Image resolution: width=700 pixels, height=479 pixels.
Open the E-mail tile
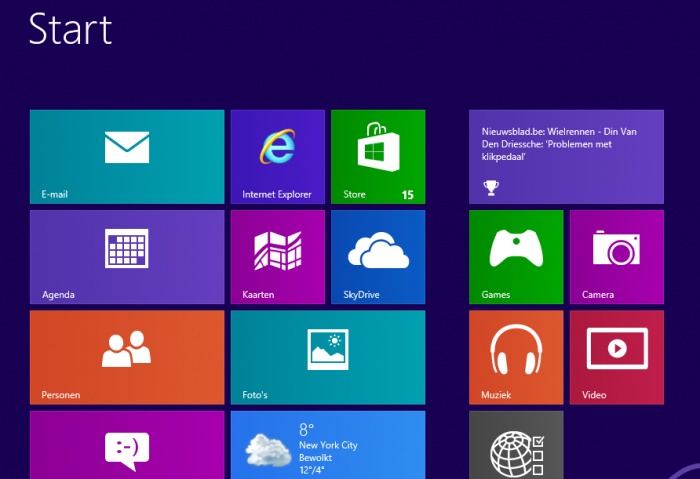click(x=127, y=157)
